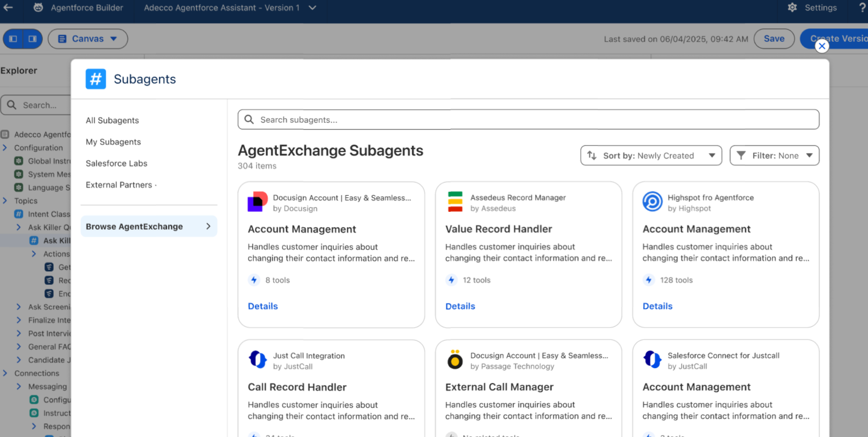Click Just Call Integration logo icon

(x=258, y=359)
